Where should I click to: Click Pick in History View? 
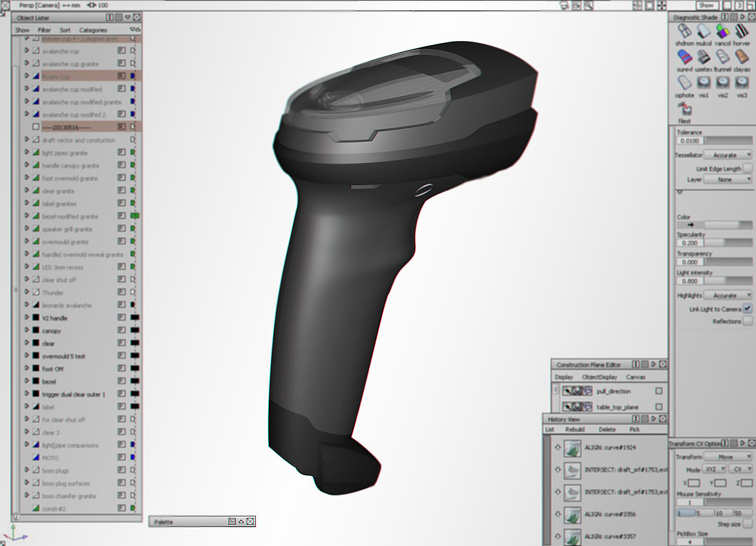click(x=634, y=429)
